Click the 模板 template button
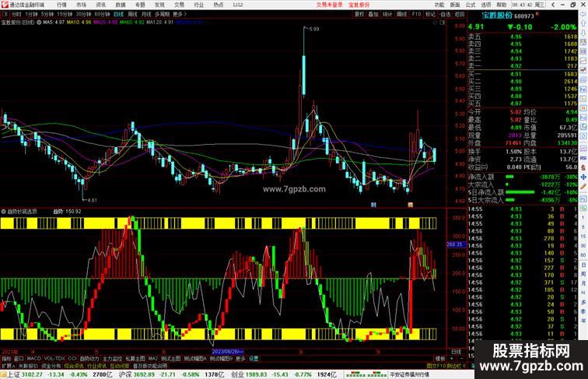 pos(439,359)
